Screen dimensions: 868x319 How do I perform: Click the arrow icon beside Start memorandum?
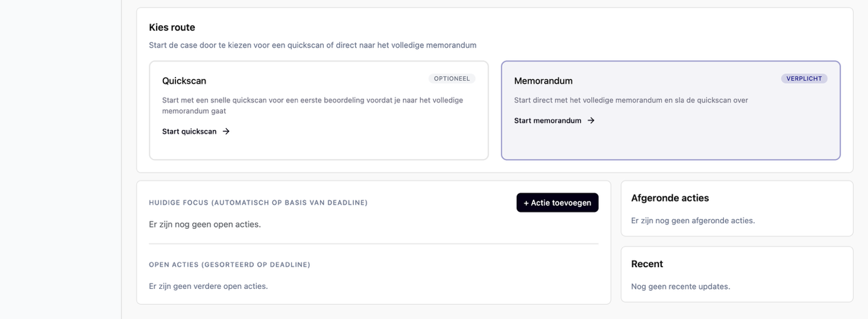[591, 121]
